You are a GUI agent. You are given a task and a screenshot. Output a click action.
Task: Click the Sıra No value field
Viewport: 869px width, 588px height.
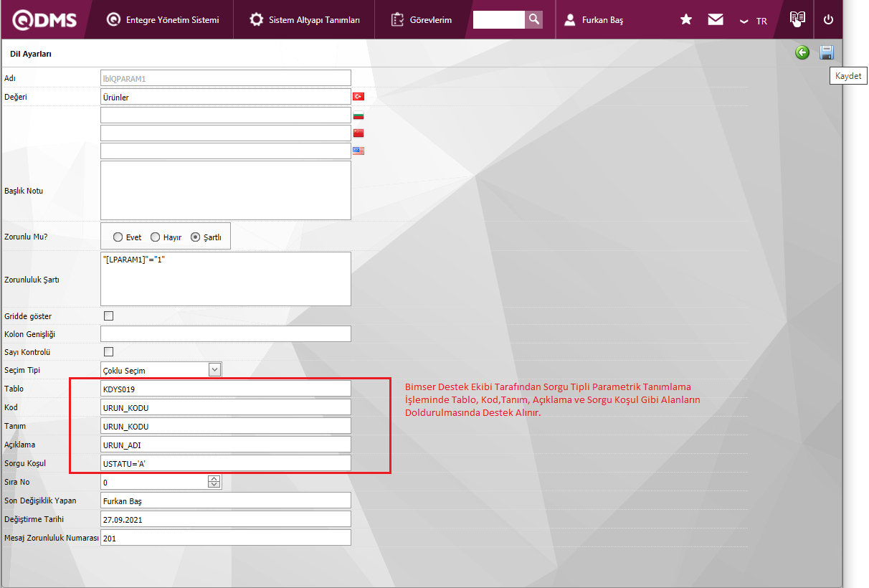154,482
